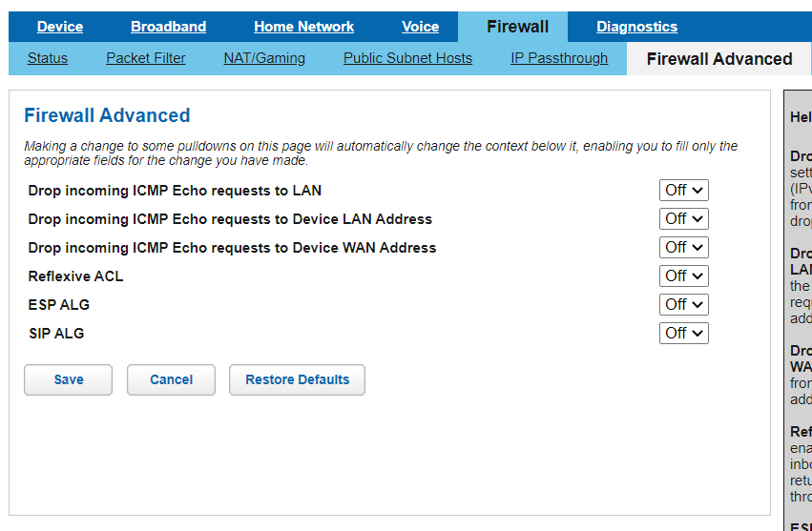Open the ESP ALG dropdown
The width and height of the screenshot is (812, 531).
(x=683, y=305)
